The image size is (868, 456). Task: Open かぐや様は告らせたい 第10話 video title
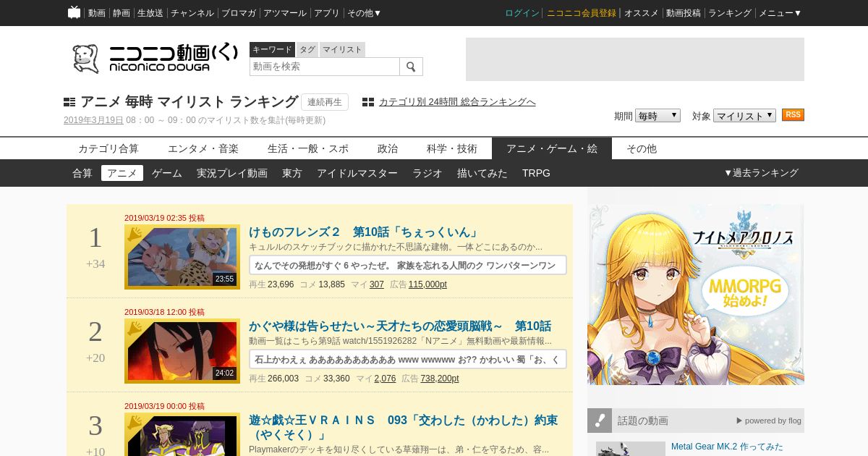point(400,326)
